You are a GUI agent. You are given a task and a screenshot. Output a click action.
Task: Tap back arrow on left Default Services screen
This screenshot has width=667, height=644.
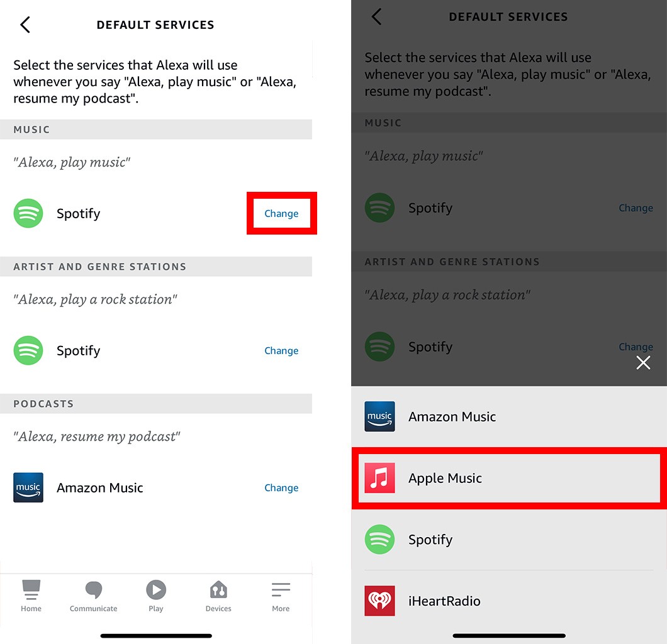pos(25,25)
